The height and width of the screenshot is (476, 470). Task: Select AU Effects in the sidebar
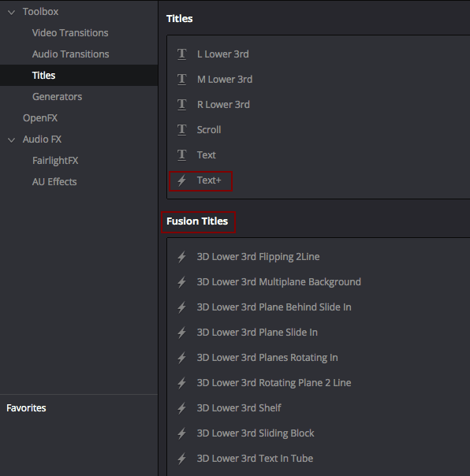pyautogui.click(x=54, y=181)
